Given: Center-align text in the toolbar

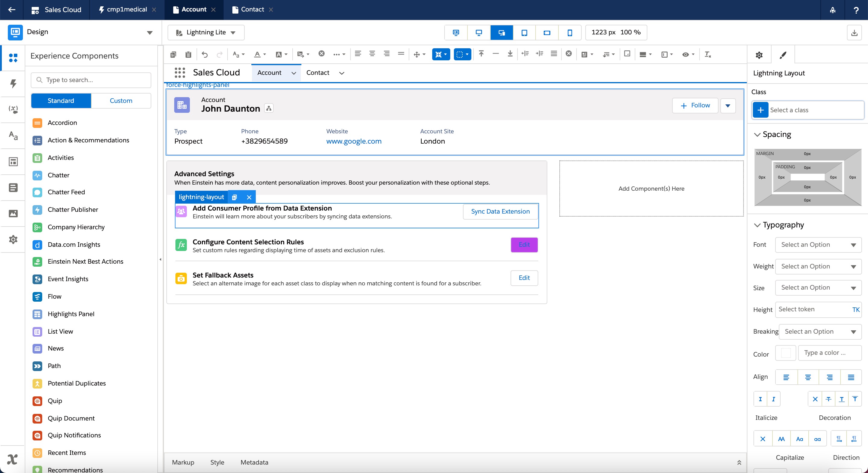Looking at the screenshot, I should tap(372, 54).
